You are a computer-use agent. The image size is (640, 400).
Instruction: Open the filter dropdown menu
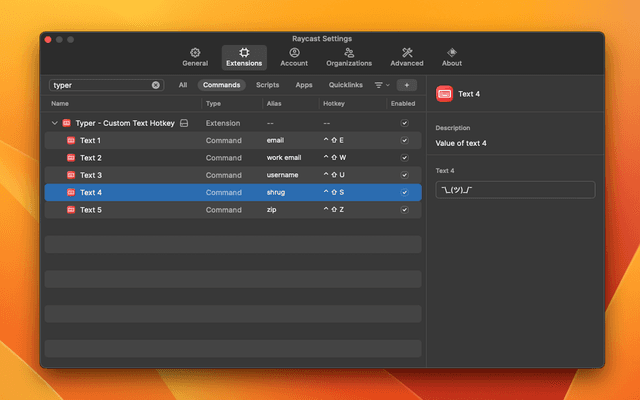click(x=381, y=85)
